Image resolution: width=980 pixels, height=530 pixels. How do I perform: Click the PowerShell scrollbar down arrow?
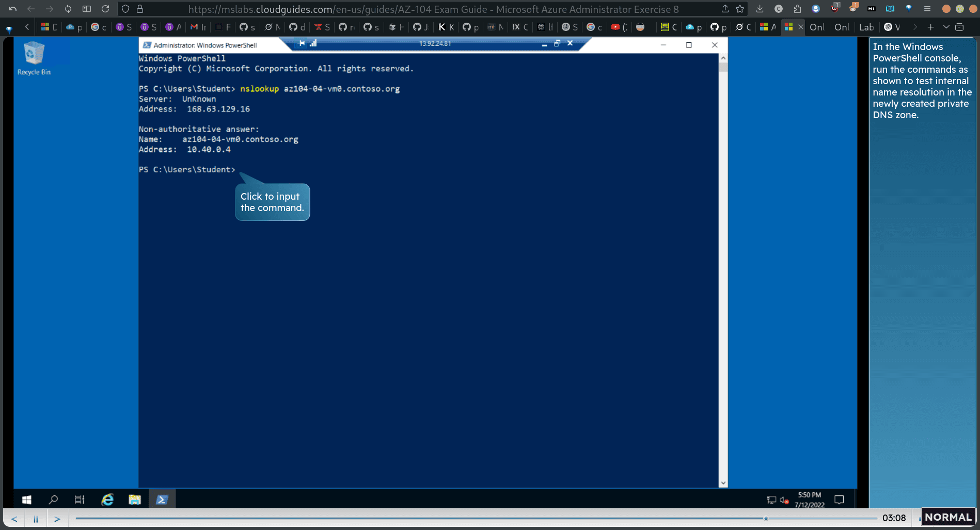click(x=723, y=483)
